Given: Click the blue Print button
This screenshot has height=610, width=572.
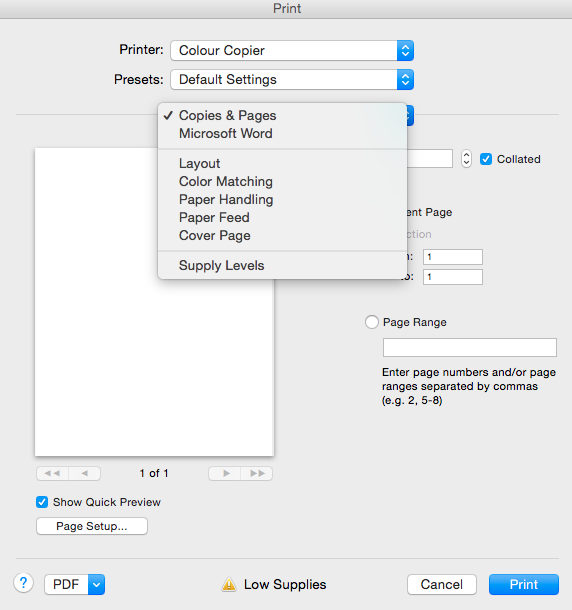Looking at the screenshot, I should tap(524, 584).
